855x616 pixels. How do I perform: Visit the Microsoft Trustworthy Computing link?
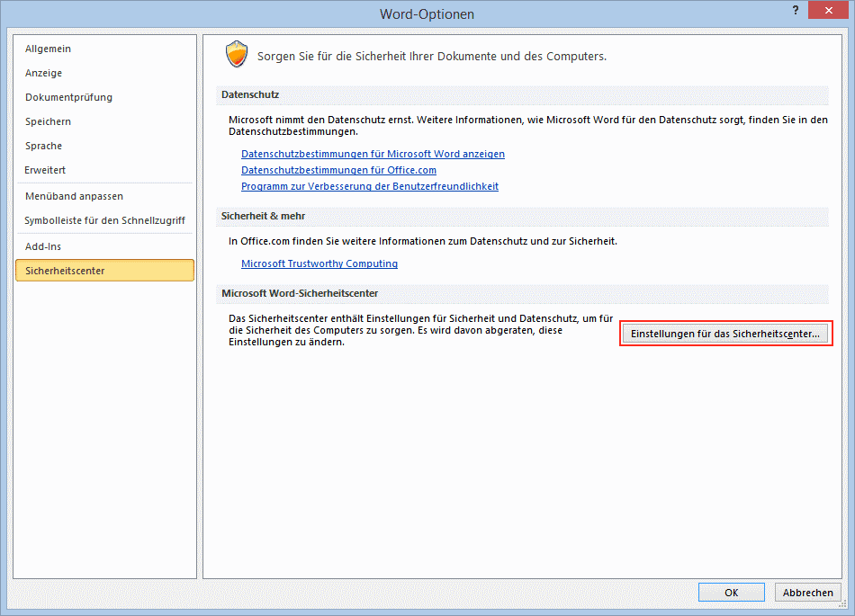coord(319,263)
